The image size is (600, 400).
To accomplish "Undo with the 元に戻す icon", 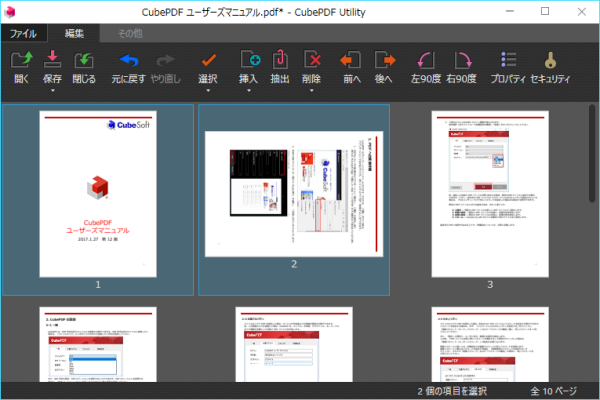I will coord(129,60).
